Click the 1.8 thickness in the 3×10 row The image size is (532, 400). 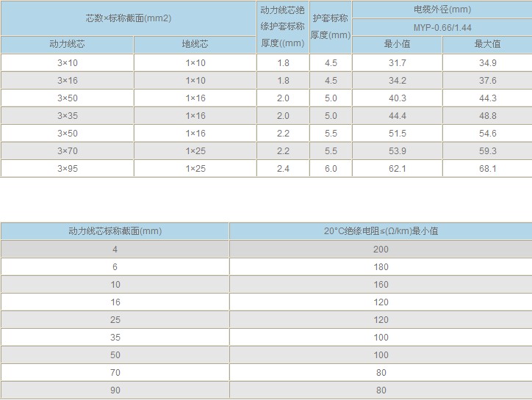click(283, 62)
